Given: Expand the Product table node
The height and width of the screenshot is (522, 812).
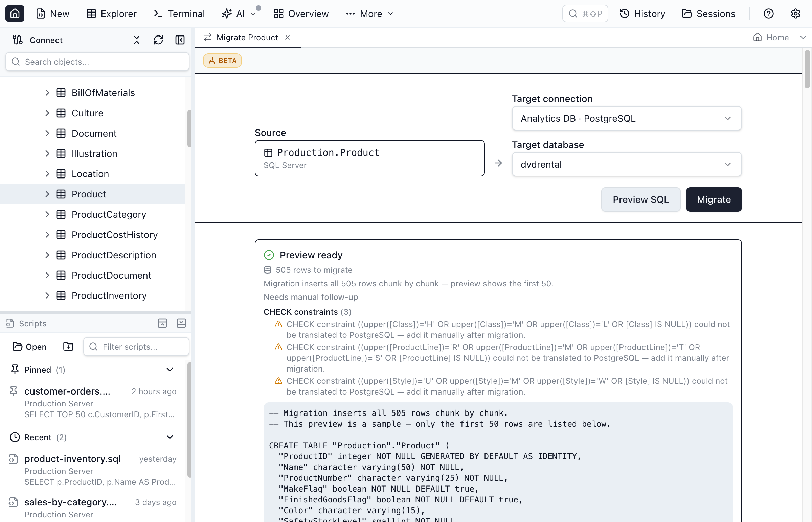Looking at the screenshot, I should coord(47,194).
